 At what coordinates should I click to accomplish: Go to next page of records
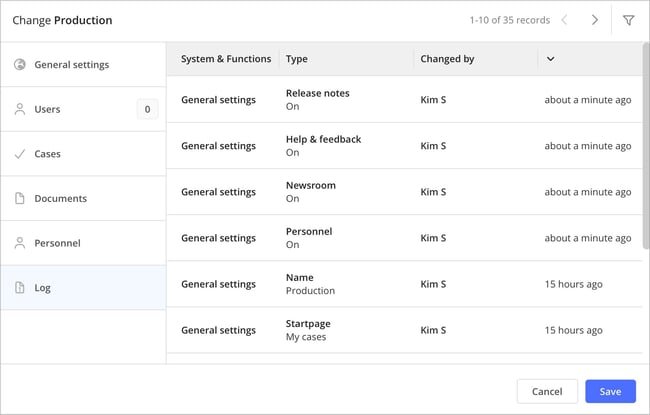[595, 20]
